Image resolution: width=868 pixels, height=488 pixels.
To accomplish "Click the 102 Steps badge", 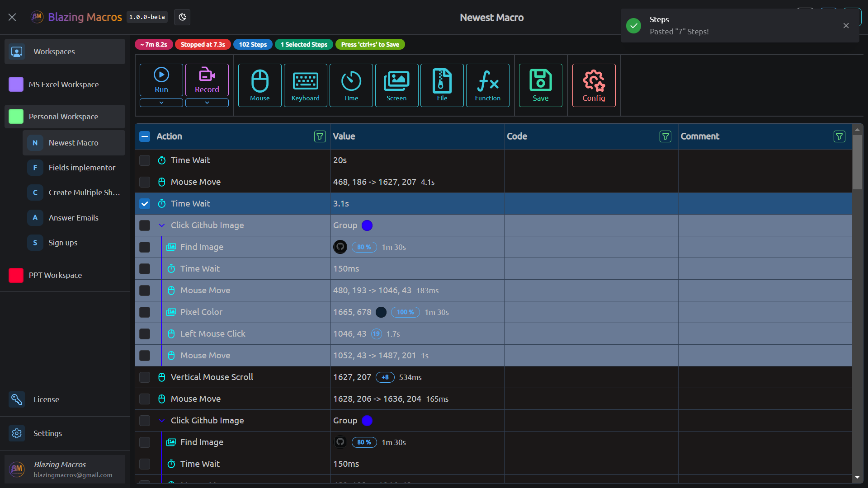I will pos(253,44).
